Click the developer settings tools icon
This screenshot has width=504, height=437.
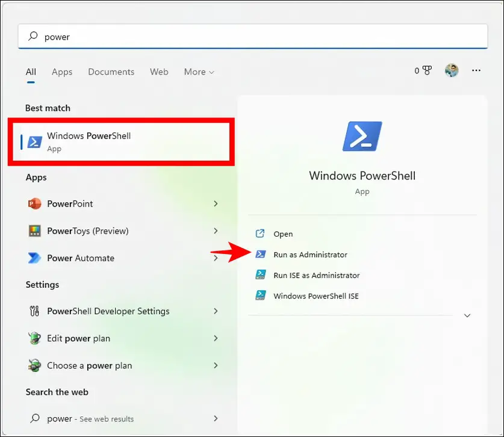point(34,311)
